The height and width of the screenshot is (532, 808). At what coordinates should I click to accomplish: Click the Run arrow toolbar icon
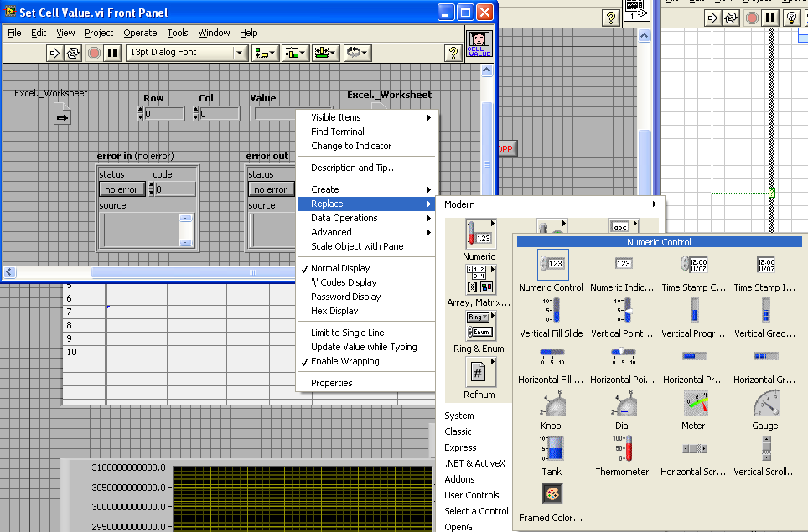pyautogui.click(x=54, y=53)
